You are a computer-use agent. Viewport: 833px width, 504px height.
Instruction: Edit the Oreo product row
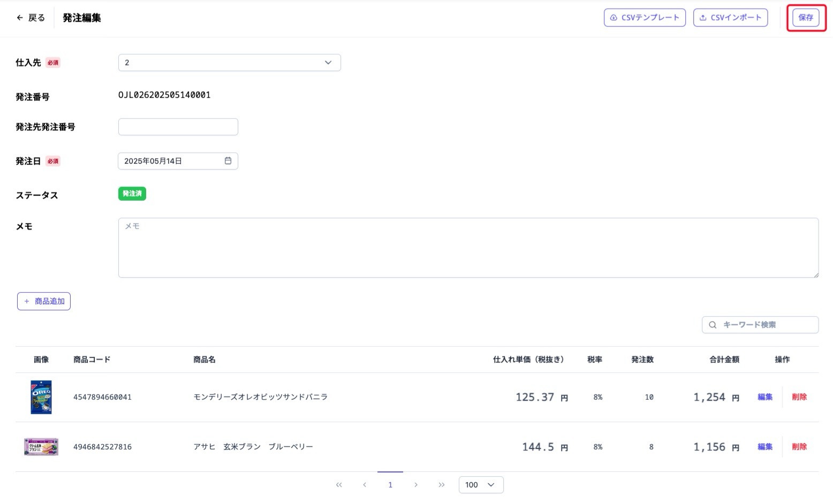(x=765, y=397)
